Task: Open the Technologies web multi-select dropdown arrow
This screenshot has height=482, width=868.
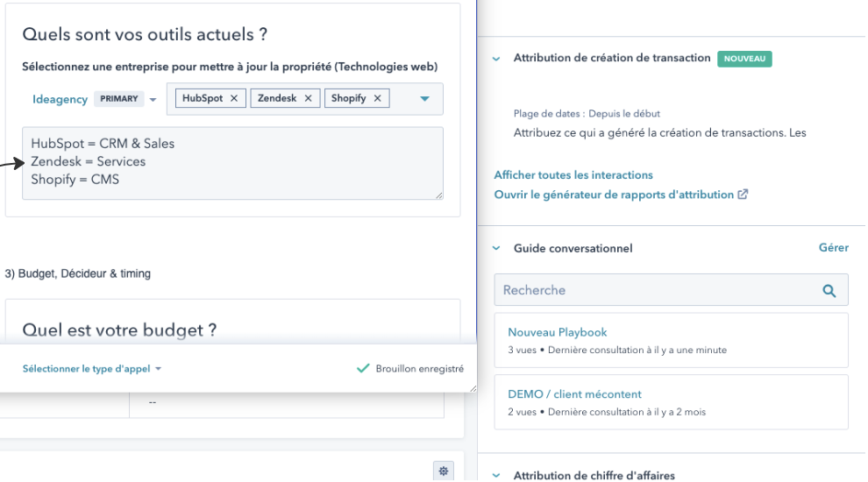Action: [x=424, y=99]
